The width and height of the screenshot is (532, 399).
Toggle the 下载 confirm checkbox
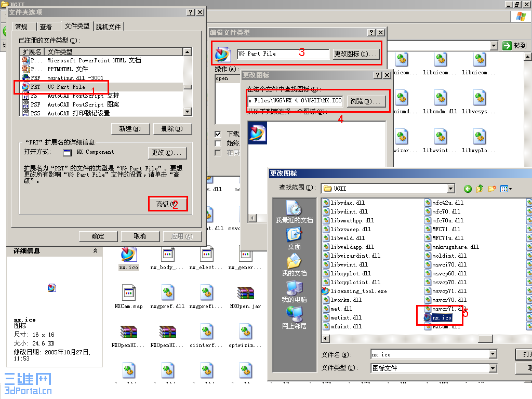tap(218, 134)
